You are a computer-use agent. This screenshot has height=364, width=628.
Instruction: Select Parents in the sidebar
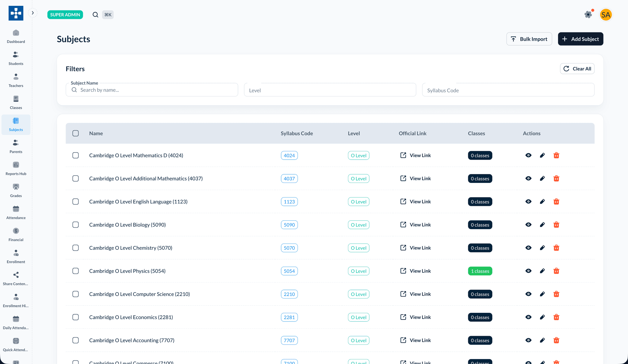coord(16,147)
